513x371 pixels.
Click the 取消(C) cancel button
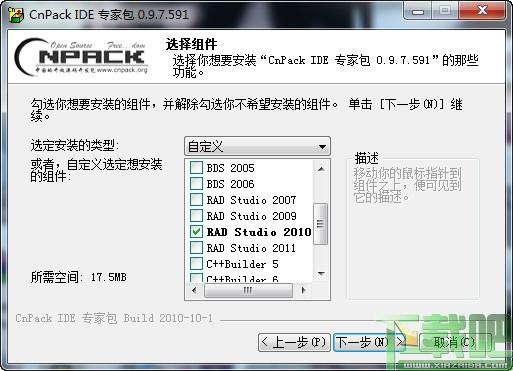point(455,342)
